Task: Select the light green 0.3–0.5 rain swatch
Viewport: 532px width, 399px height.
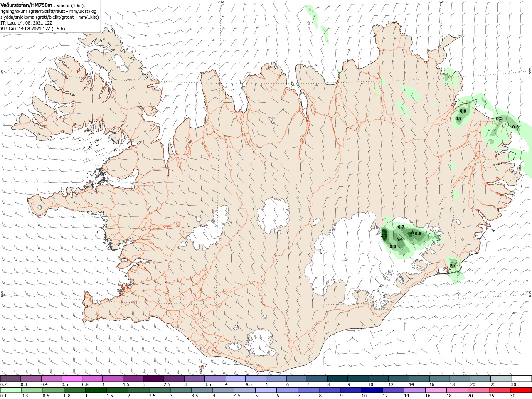Action: 32,390
